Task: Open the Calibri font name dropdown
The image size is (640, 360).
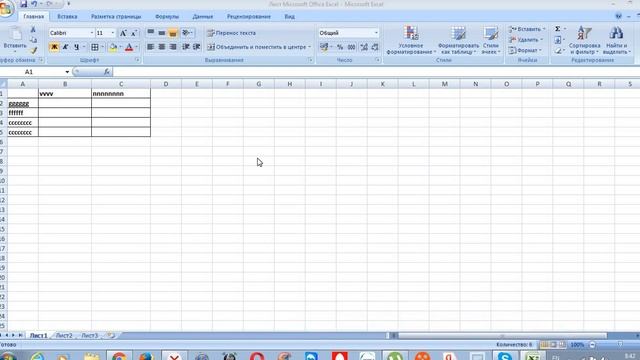Action: tap(91, 33)
